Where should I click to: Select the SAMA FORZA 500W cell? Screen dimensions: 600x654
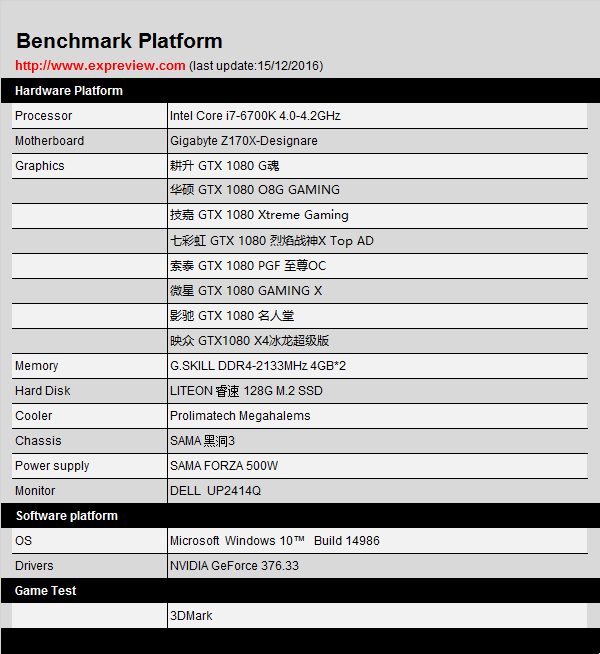coord(377,466)
